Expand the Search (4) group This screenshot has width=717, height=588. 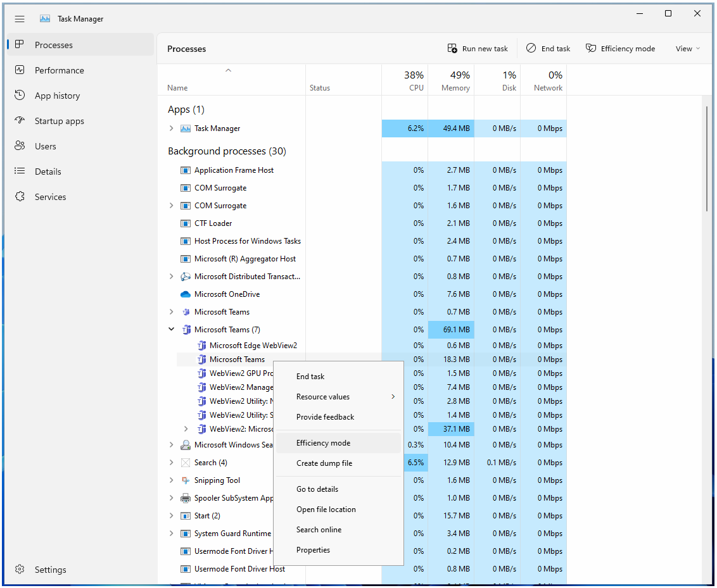click(171, 462)
